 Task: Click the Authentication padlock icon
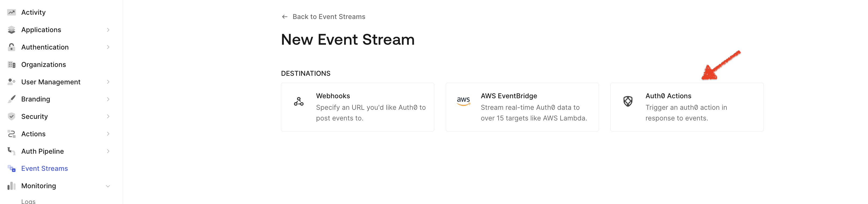click(12, 47)
